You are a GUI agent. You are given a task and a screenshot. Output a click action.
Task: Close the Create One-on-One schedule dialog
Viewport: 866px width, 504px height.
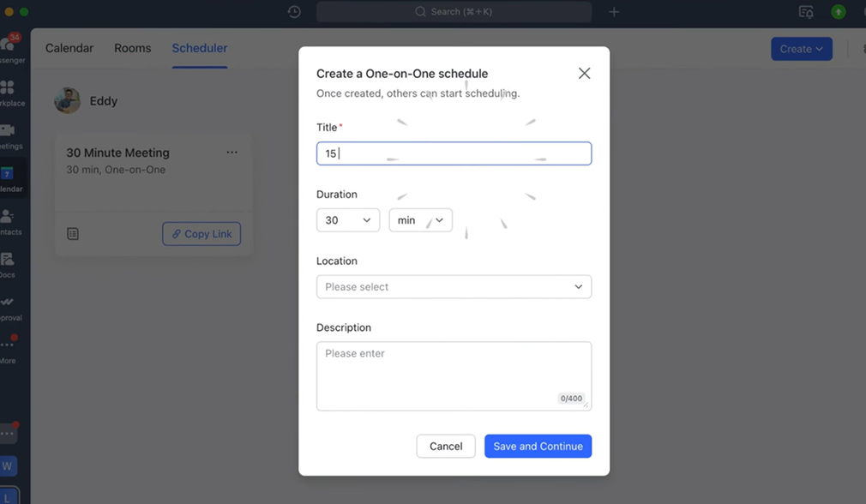pyautogui.click(x=584, y=74)
